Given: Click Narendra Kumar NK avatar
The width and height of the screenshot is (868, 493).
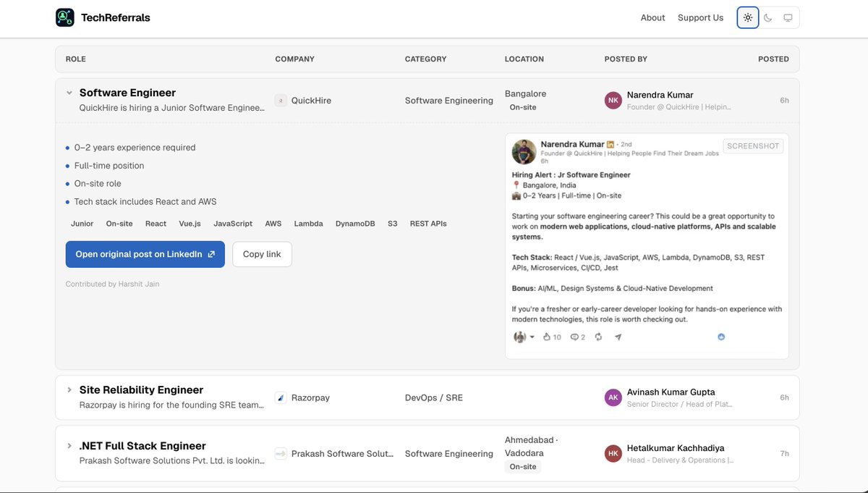Looking at the screenshot, I should (x=613, y=101).
